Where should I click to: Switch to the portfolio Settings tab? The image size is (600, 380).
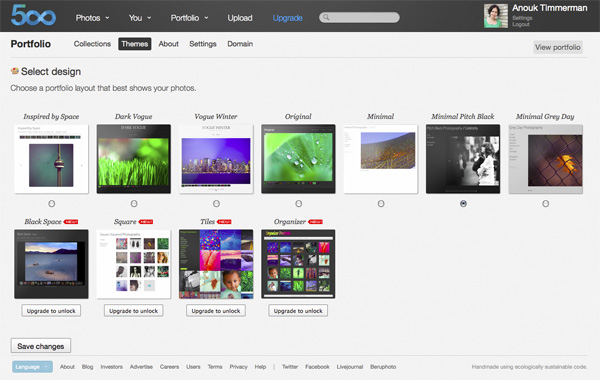tap(203, 44)
